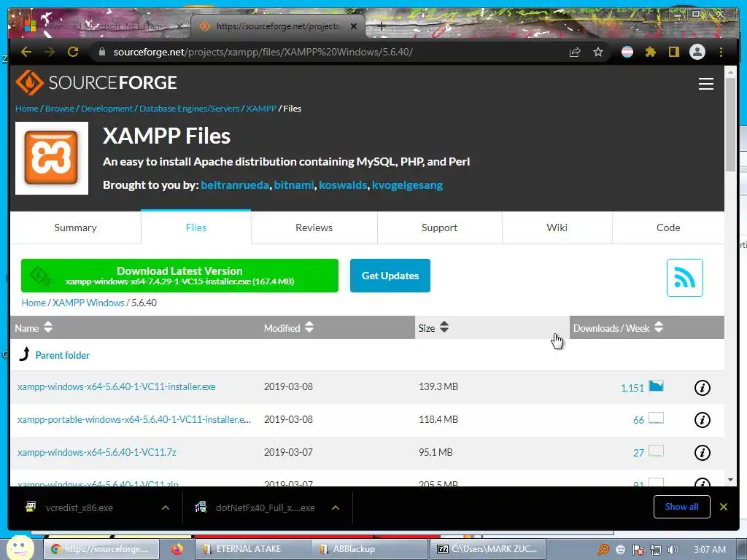The width and height of the screenshot is (747, 560).
Task: Show info for xampp-windows-x64-5.6.40-1-VC11.7z
Action: pos(703,452)
